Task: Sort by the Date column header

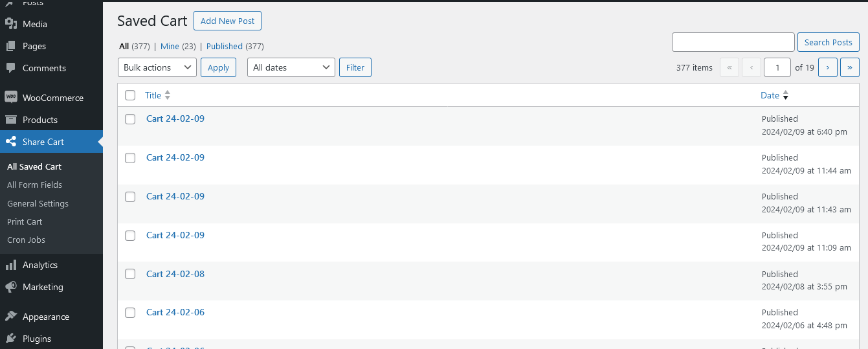Action: click(x=770, y=95)
